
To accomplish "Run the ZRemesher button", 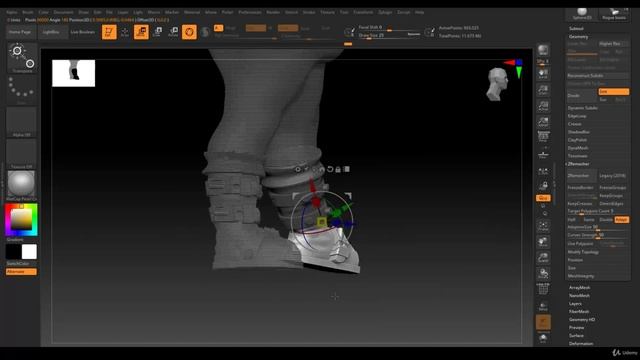I will (x=582, y=176).
